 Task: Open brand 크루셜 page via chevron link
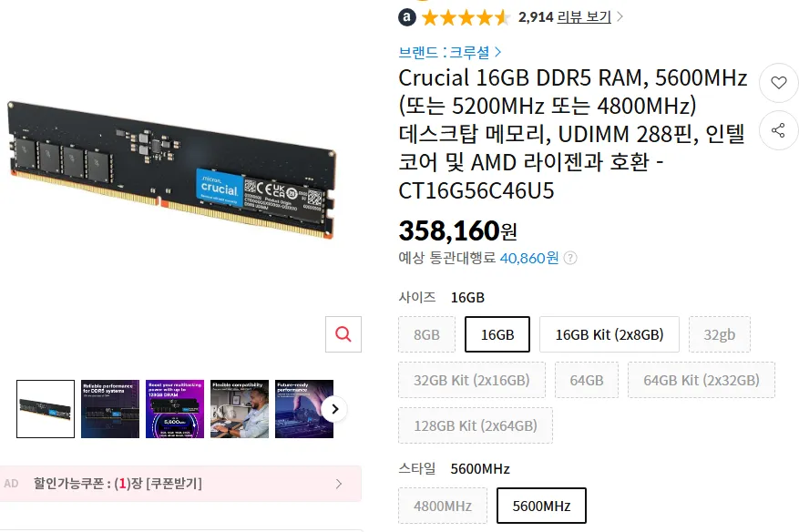tap(497, 52)
